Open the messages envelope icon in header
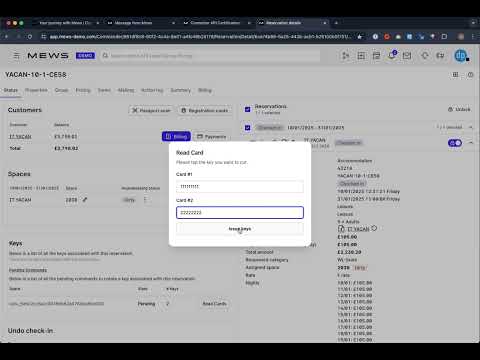 [407, 56]
